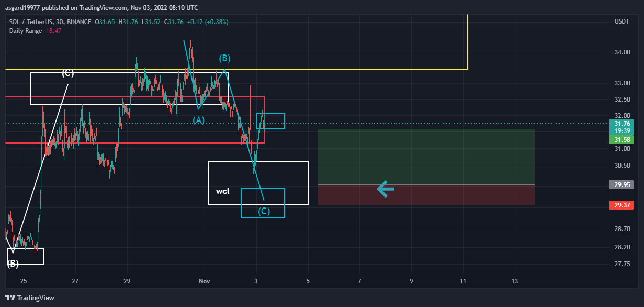Viewport: 644px width, 307px height.
Task: Click the 30.50 price axis label
Action: coord(622,166)
